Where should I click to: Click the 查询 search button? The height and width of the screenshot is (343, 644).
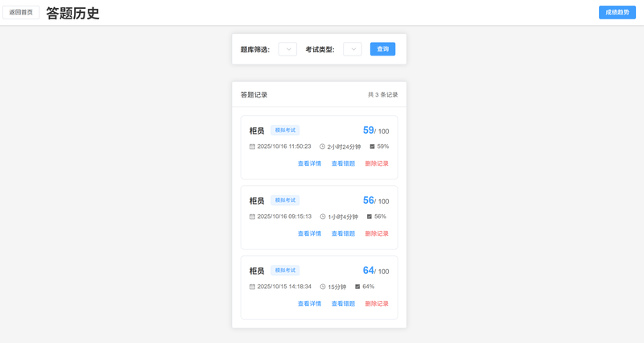click(382, 49)
